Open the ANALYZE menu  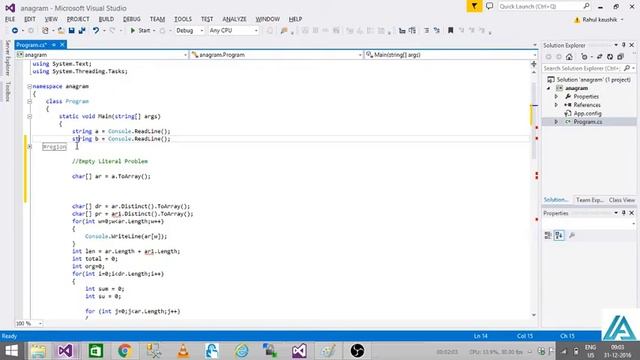point(234,19)
